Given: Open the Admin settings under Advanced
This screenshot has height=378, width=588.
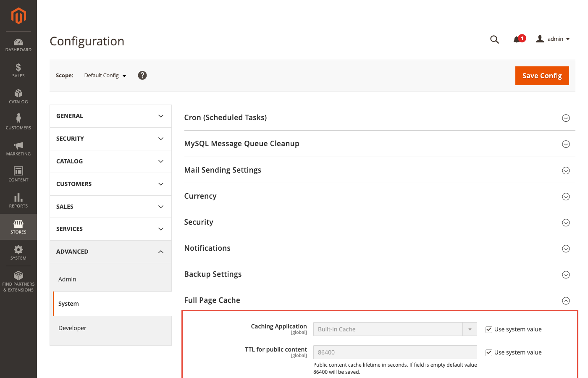Looking at the screenshot, I should [x=67, y=279].
